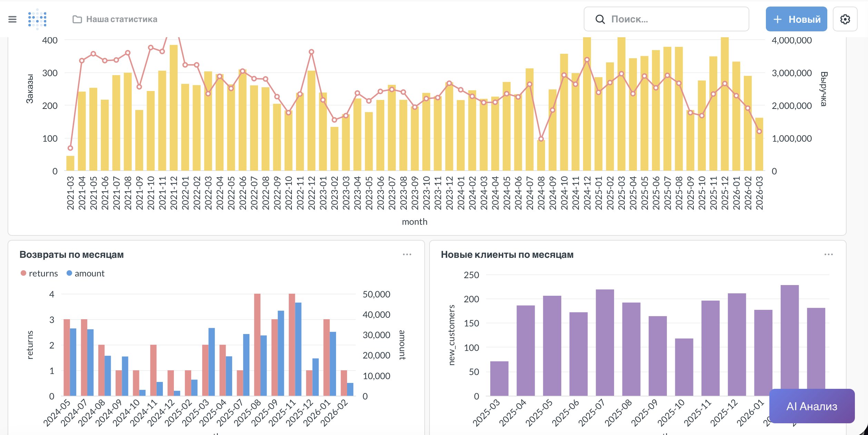Click the folder icon beside Наша статистика
The height and width of the screenshot is (435, 868).
pyautogui.click(x=77, y=19)
